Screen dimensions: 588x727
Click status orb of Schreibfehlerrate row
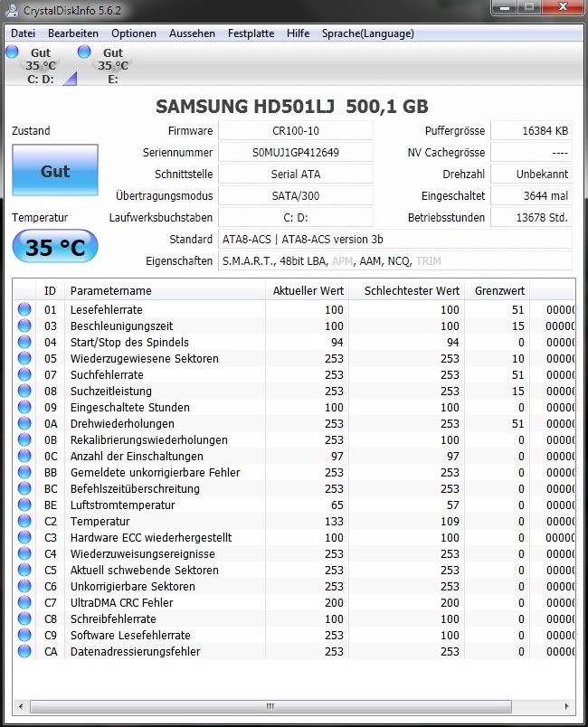[x=24, y=618]
